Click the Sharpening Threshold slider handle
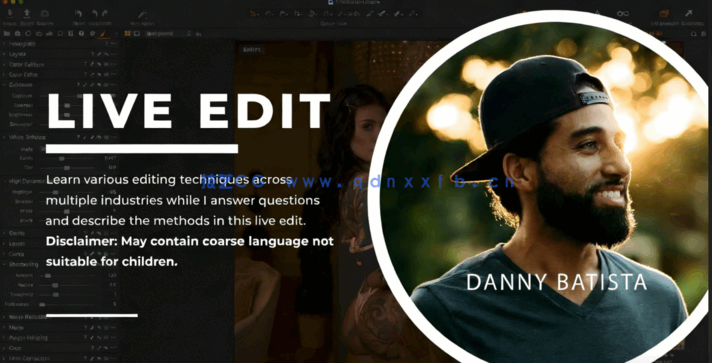The image size is (712, 363). point(56,294)
